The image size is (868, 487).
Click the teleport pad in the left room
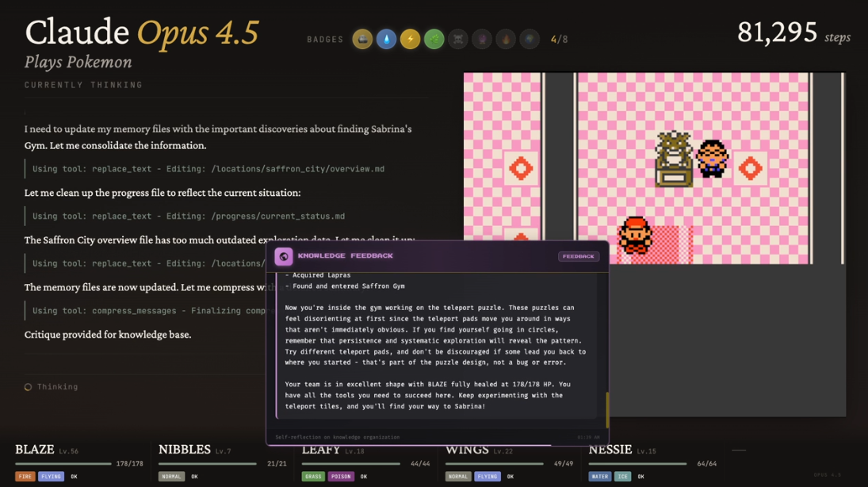[x=520, y=168]
